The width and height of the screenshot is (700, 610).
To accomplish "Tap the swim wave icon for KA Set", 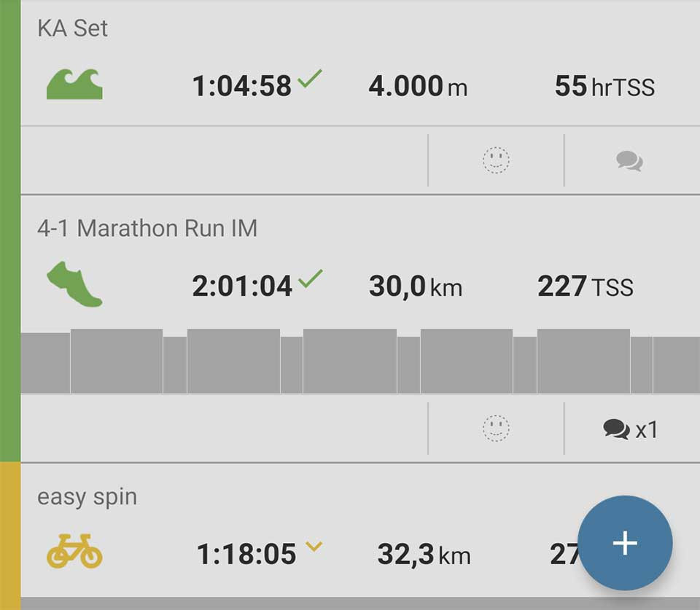I will (74, 85).
